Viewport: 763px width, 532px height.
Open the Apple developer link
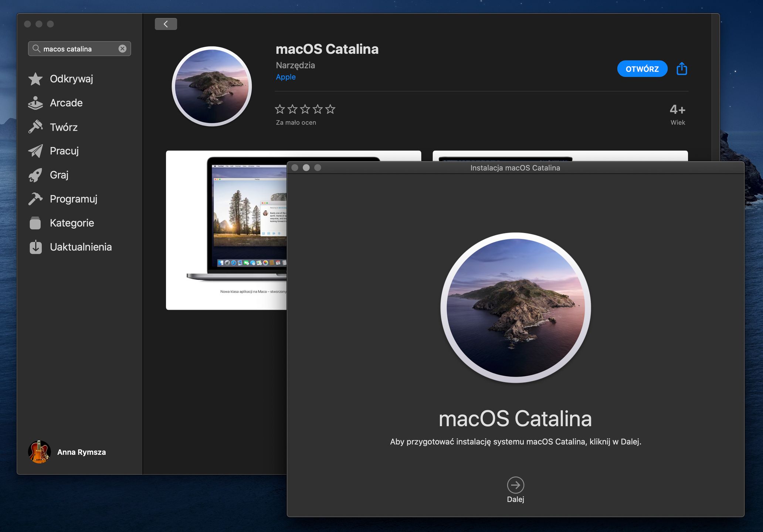click(x=286, y=77)
